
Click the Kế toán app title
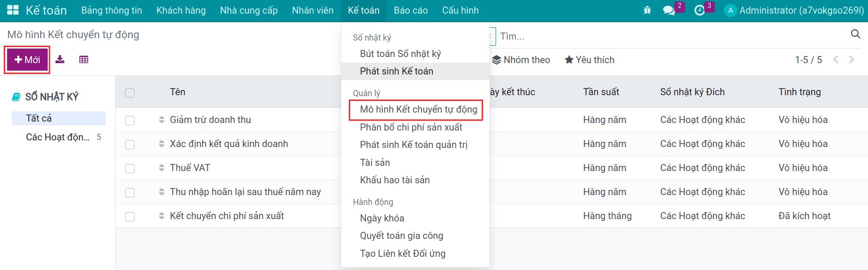pyautogui.click(x=46, y=10)
